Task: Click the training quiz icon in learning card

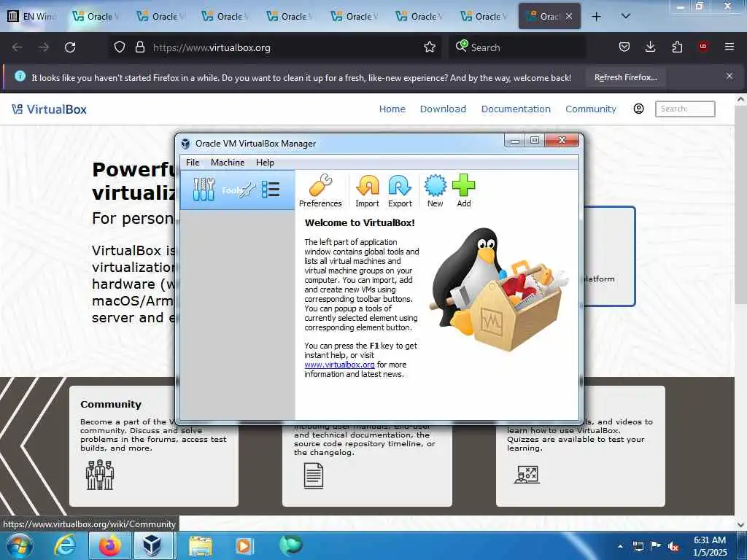Action: click(527, 474)
